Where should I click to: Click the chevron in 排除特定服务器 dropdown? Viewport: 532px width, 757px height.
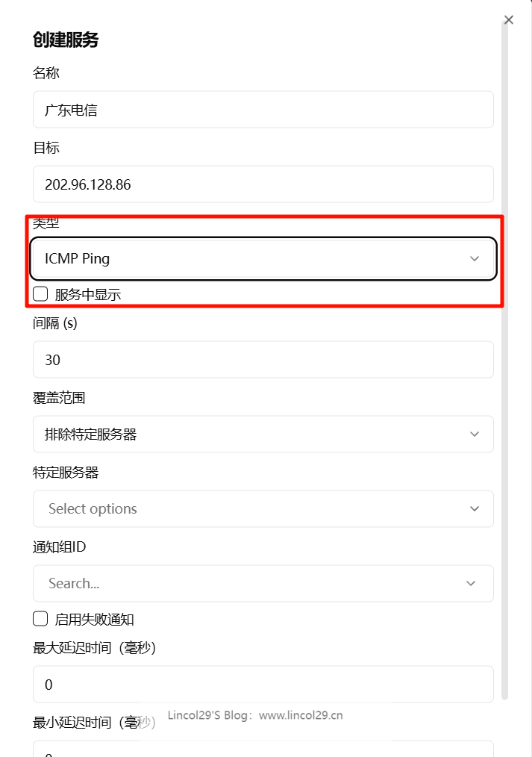click(475, 434)
